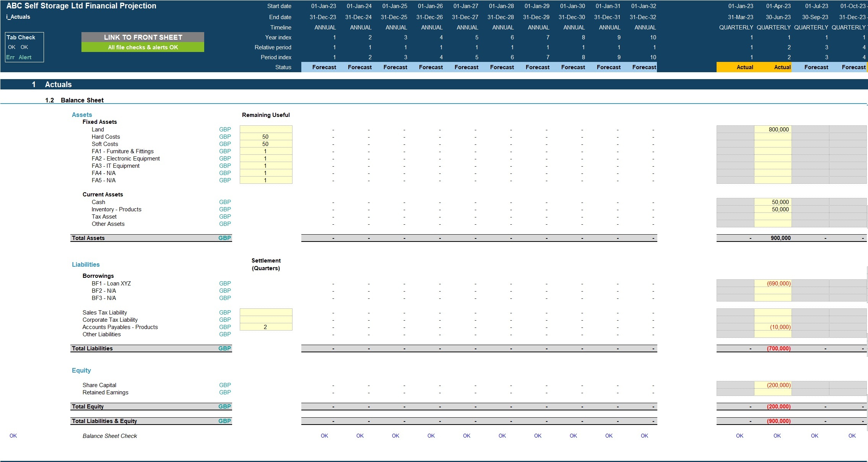Select FA1 Furniture & Fittings useful life cell
The width and height of the screenshot is (868, 462).
[266, 151]
